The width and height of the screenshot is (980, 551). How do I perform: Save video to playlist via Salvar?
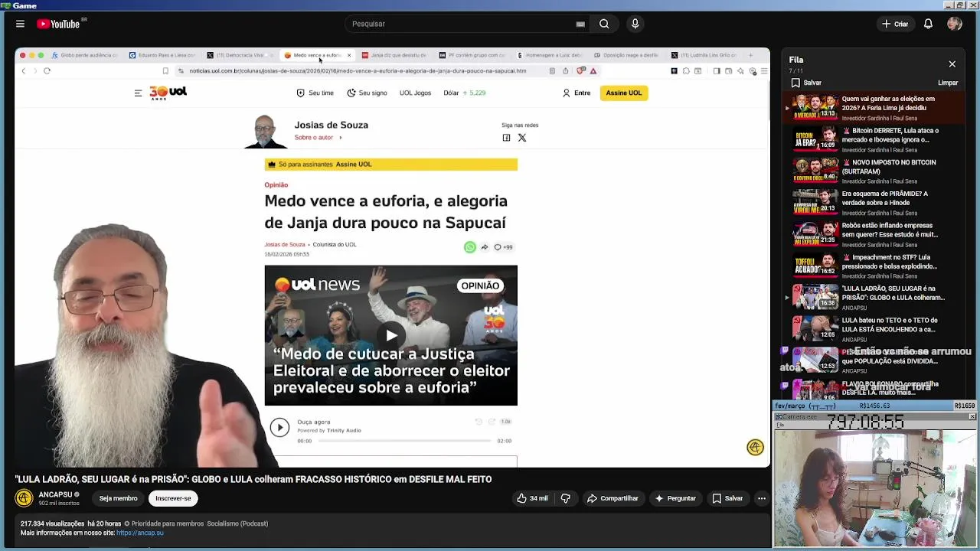point(727,498)
